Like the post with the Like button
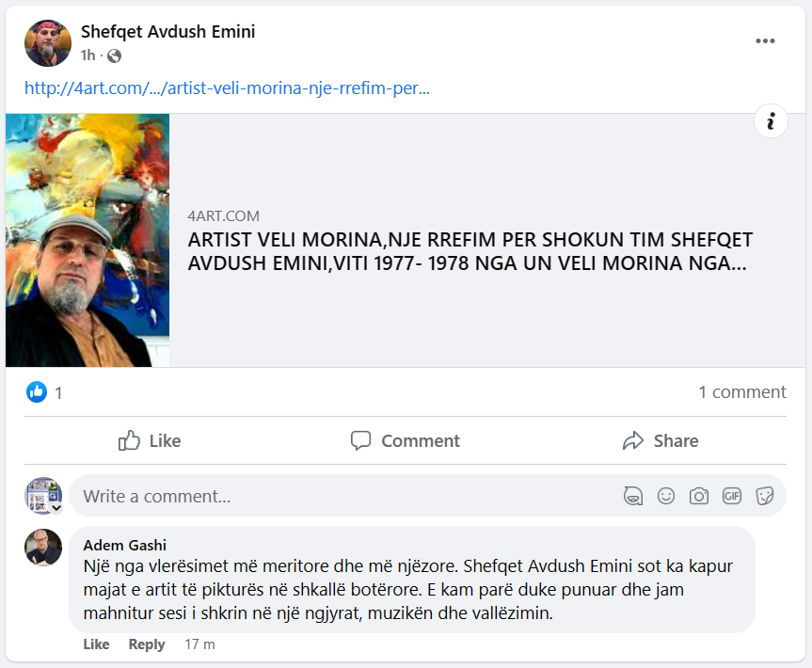812x668 pixels. (150, 440)
